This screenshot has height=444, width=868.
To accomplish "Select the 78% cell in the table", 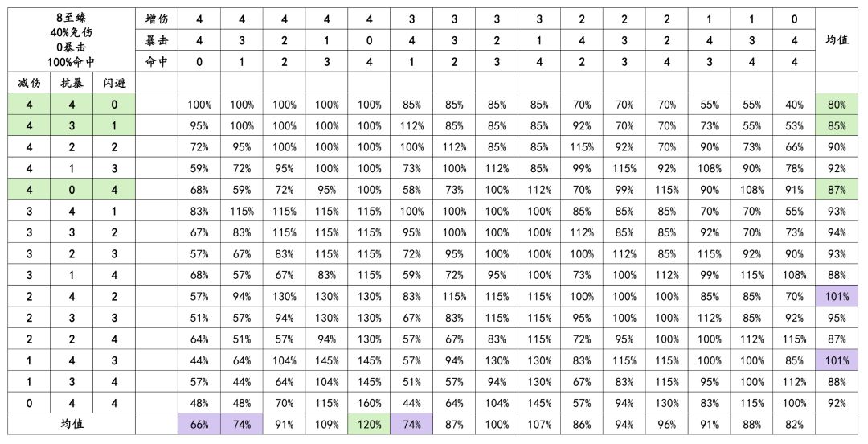I will click(795, 168).
